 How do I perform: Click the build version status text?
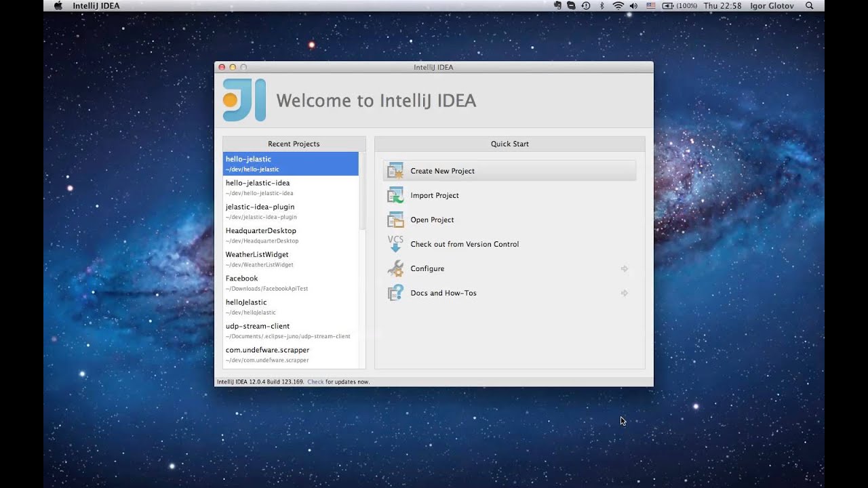click(x=260, y=382)
